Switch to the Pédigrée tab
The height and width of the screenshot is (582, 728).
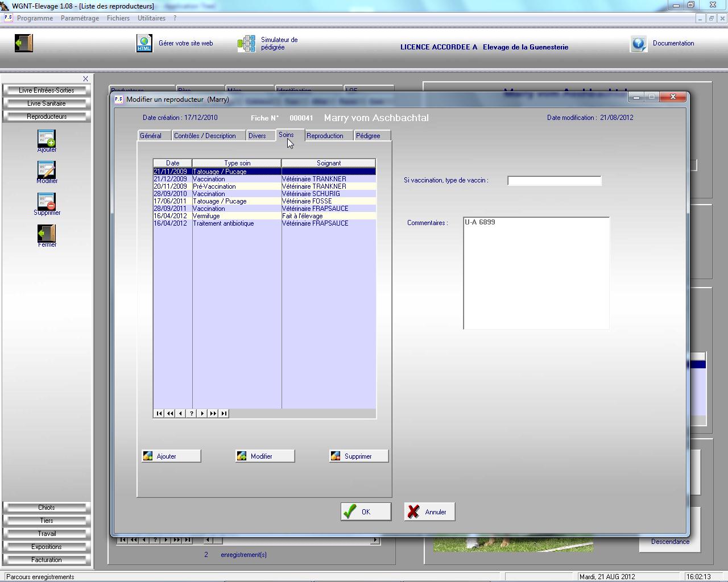pyautogui.click(x=368, y=136)
